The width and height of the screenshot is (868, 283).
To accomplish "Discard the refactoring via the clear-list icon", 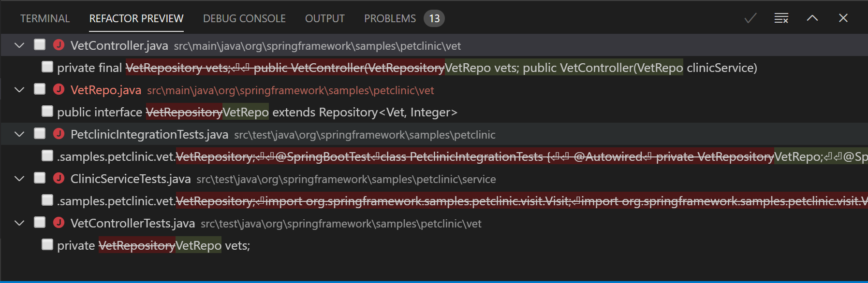I will (781, 18).
